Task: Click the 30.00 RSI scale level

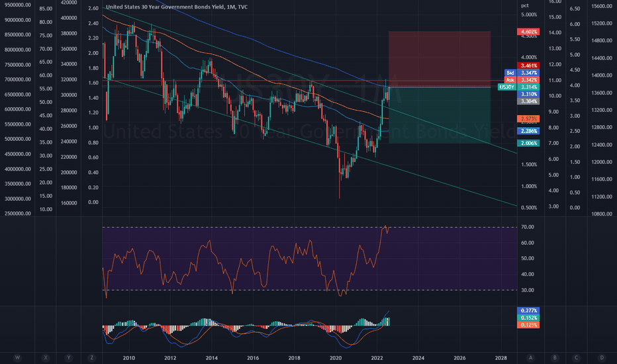Action: pos(527,290)
